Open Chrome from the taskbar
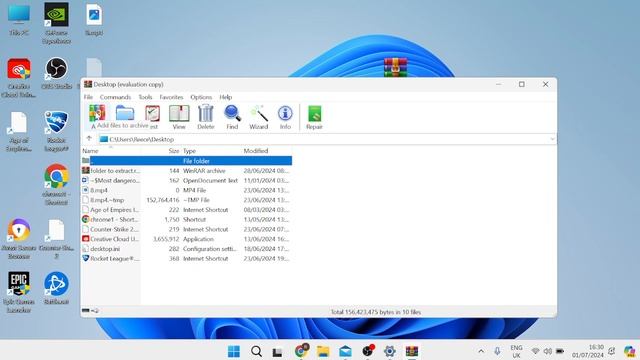The width and height of the screenshot is (640, 360). (x=301, y=351)
